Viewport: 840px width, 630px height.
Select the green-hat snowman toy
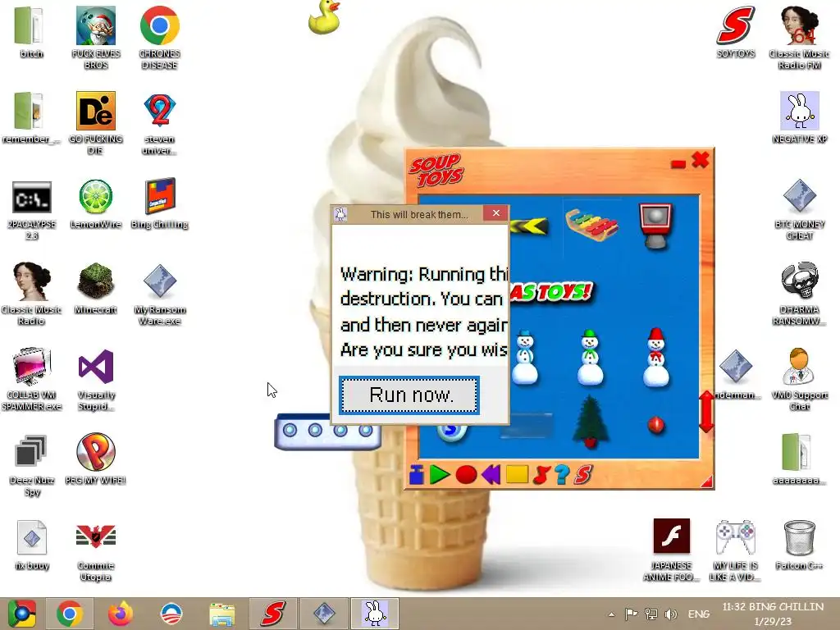pos(590,357)
